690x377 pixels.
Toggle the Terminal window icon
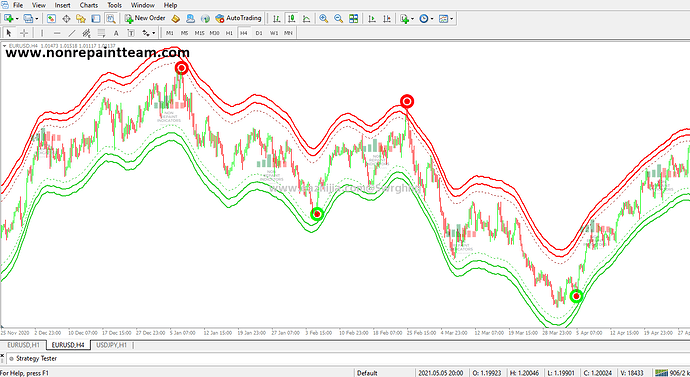[95, 18]
